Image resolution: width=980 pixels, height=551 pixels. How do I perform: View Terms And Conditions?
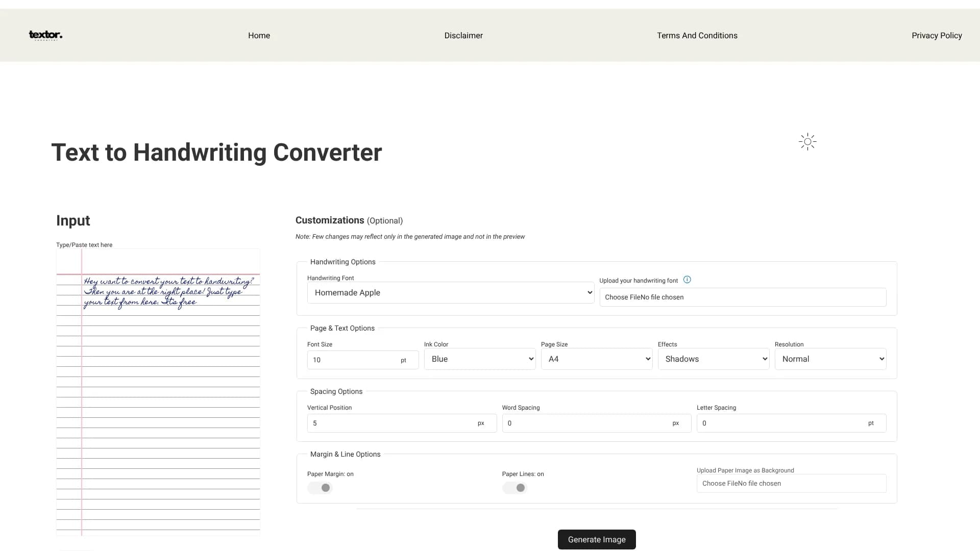coord(697,35)
